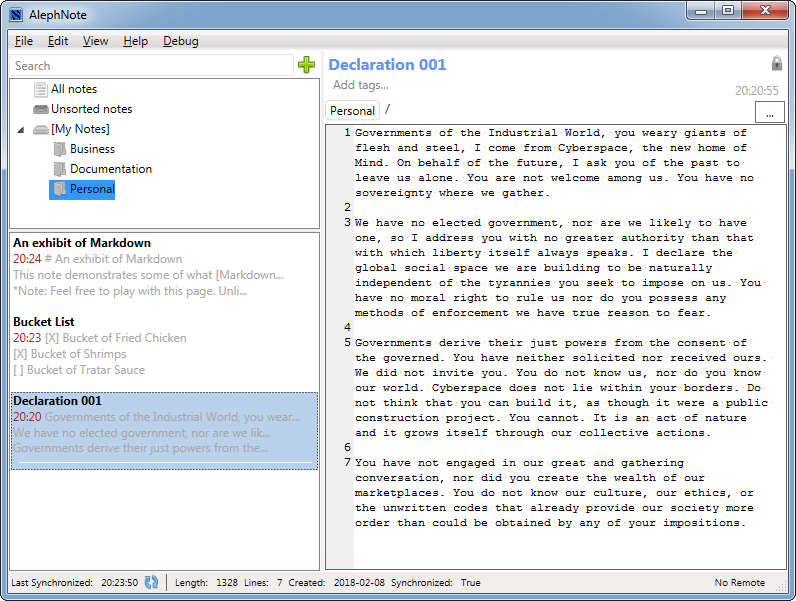Viewport: 796px width, 601px height.
Task: Open the View menu
Action: click(x=96, y=41)
